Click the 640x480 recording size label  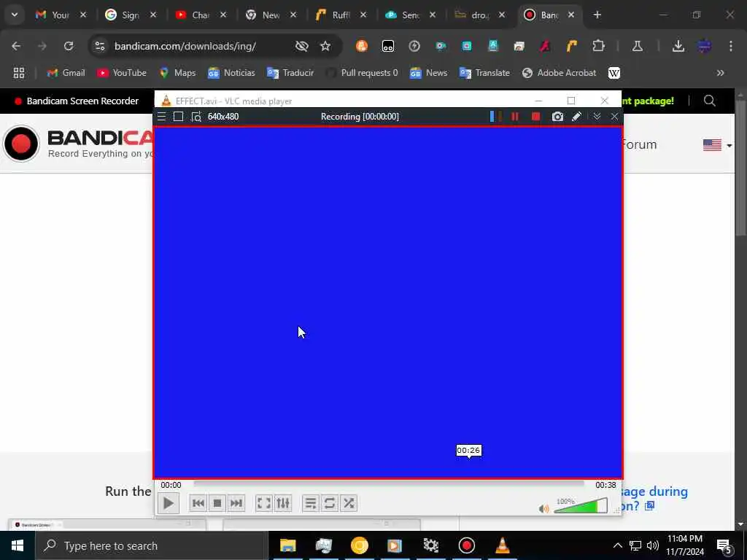click(x=223, y=117)
